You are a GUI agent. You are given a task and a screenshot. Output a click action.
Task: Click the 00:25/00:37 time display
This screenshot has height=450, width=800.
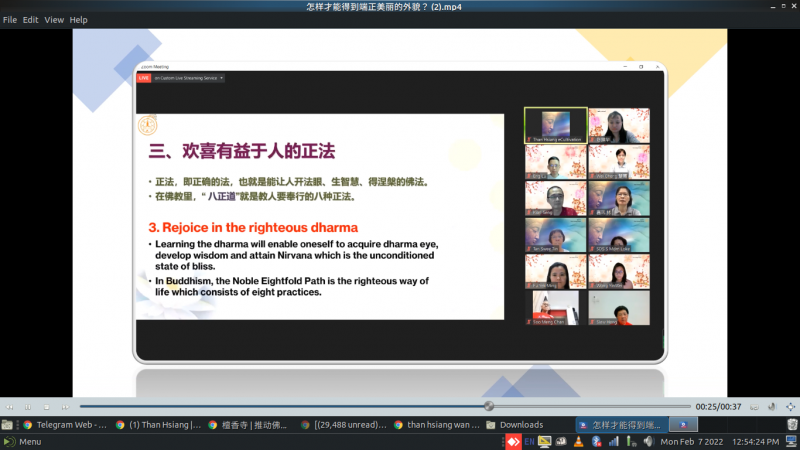(719, 406)
